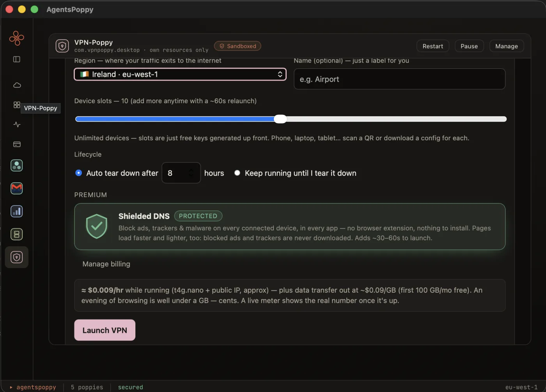Pause the VPN-Poppy app
Image resolution: width=546 pixels, height=392 pixels.
point(469,46)
